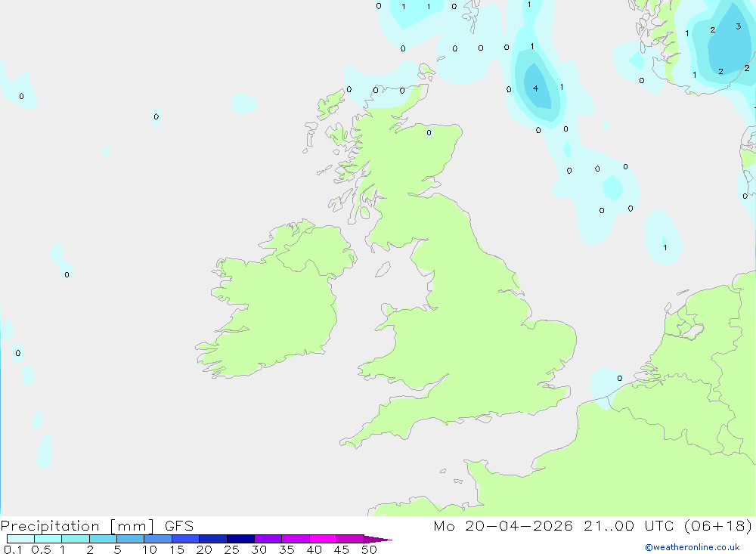Click the forecast run label '(06+18)'
The width and height of the screenshot is (756, 554).
click(718, 526)
